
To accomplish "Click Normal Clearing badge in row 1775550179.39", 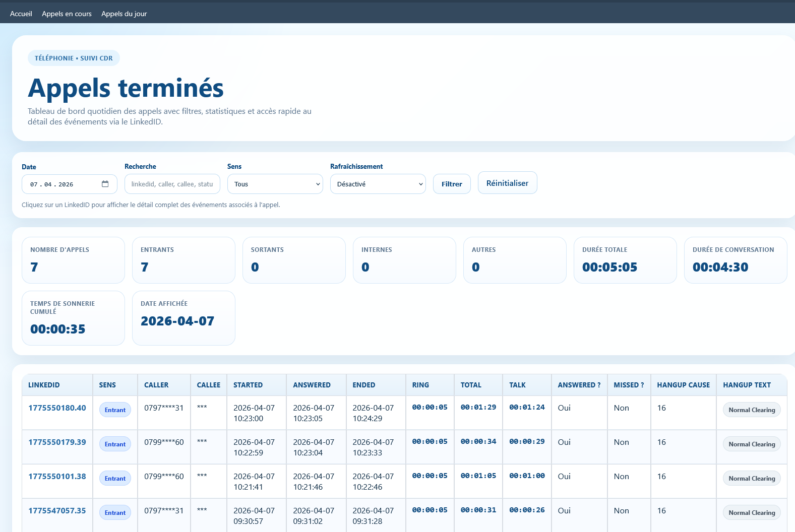I will click(752, 444).
